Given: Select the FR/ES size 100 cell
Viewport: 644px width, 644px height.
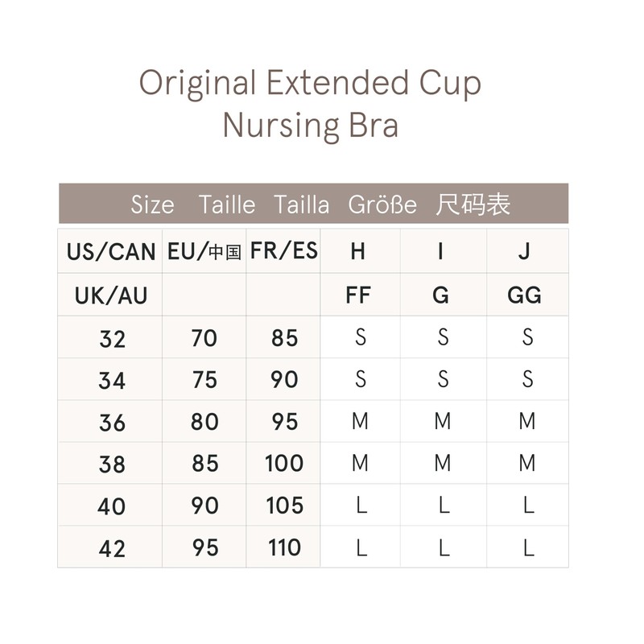Looking at the screenshot, I should [284, 464].
